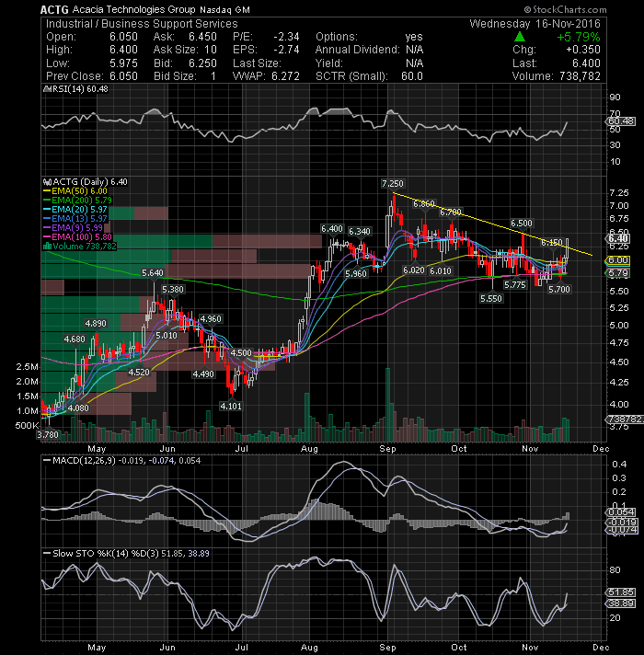Click the Wednesday 16-Nov-2016 date text
644x655 pixels.
pyautogui.click(x=535, y=23)
